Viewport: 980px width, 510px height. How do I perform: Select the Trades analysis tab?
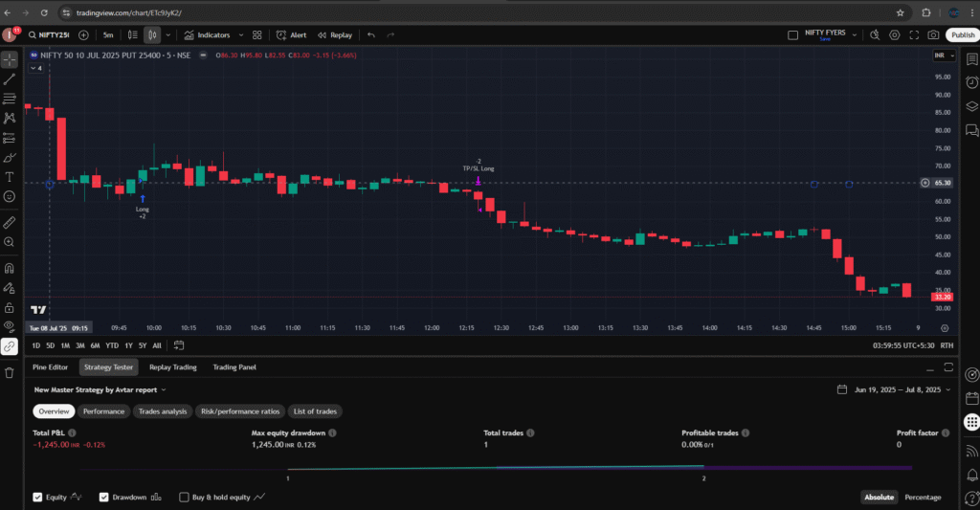(x=163, y=411)
